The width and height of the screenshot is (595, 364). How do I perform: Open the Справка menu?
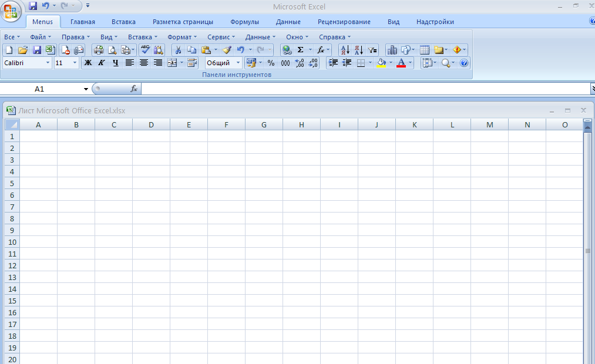pos(335,37)
